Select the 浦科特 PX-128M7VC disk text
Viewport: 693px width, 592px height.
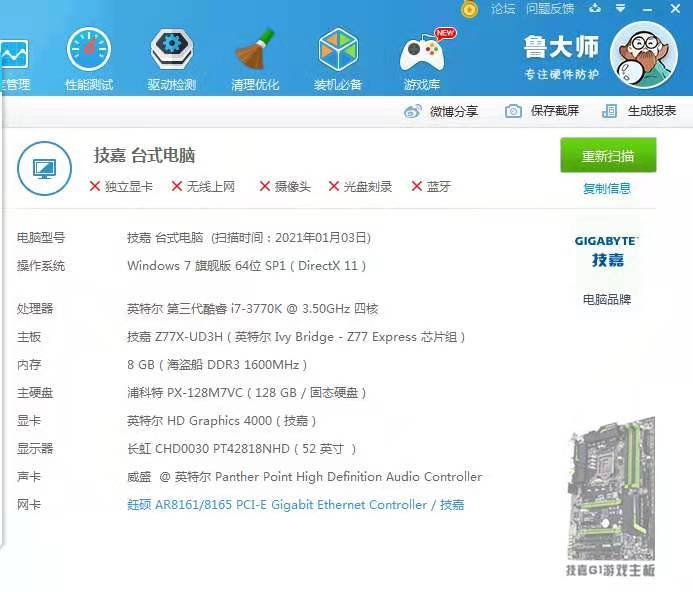(x=247, y=393)
